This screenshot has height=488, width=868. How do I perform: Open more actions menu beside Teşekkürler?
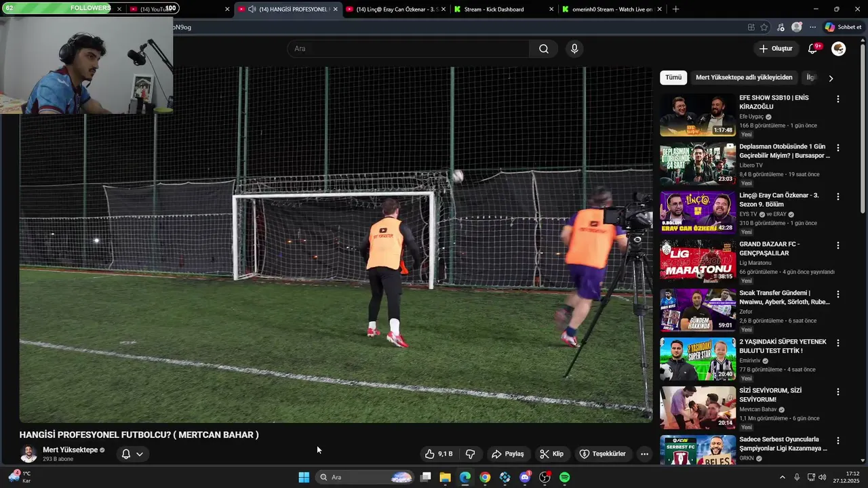click(x=644, y=454)
